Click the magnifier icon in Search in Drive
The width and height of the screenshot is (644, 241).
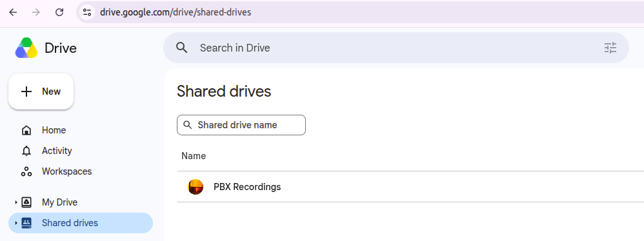click(181, 48)
